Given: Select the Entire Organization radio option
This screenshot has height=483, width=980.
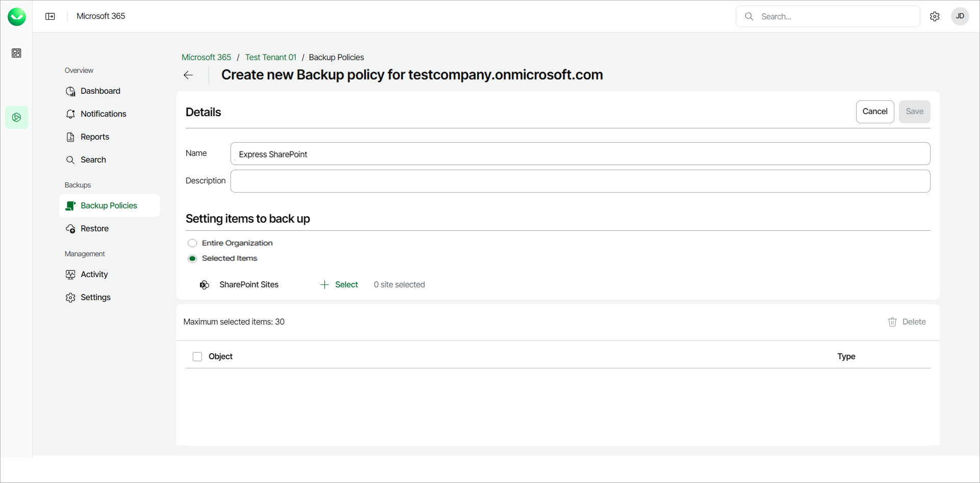Looking at the screenshot, I should pos(192,243).
